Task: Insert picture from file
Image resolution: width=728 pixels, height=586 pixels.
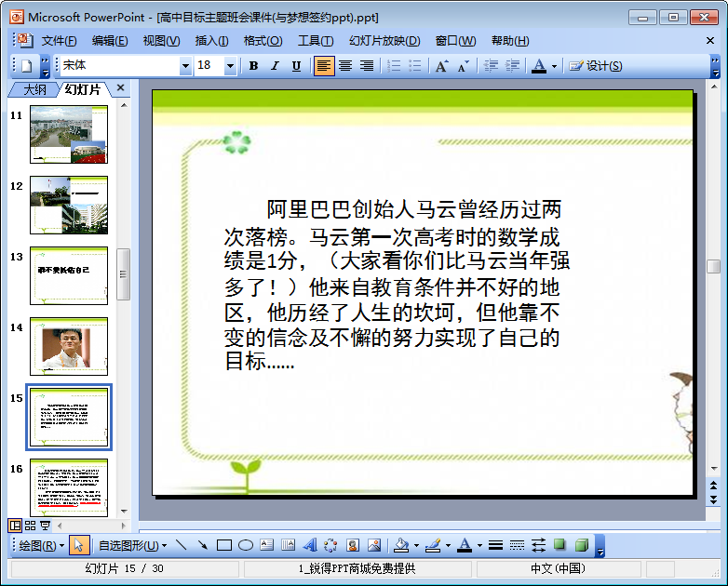Action: pos(373,545)
